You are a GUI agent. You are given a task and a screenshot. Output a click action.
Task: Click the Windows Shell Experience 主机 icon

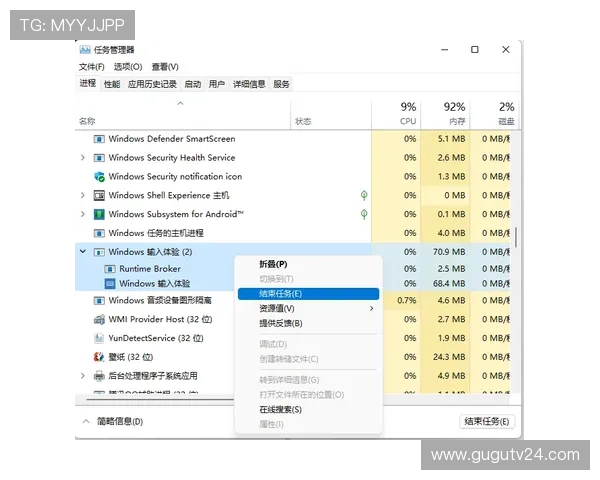pos(99,196)
